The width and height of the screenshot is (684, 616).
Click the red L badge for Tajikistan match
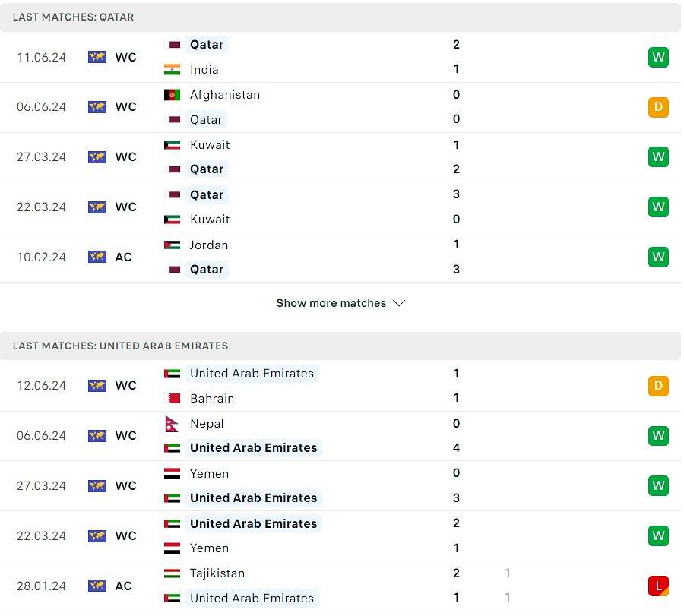click(658, 586)
